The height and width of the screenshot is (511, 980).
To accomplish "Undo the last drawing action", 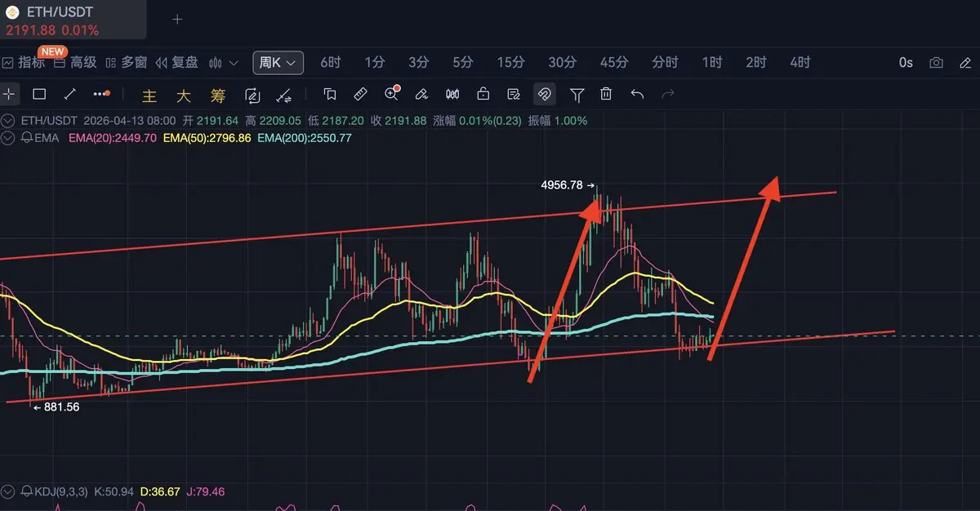I will [x=638, y=94].
